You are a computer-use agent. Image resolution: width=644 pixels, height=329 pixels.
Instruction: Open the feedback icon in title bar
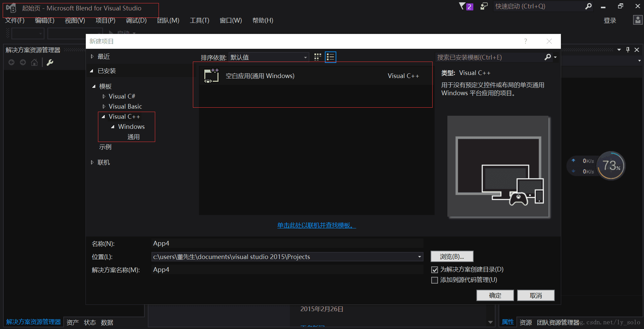(x=484, y=6)
